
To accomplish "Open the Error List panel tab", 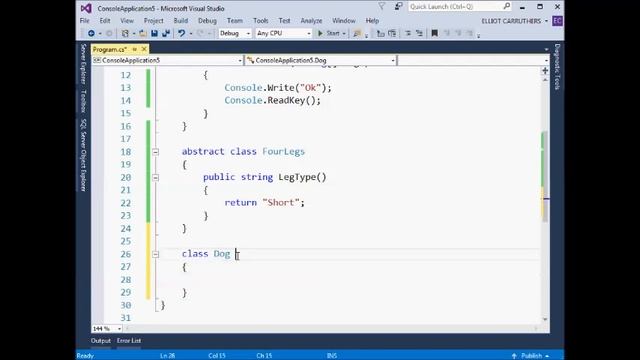I will [129, 341].
